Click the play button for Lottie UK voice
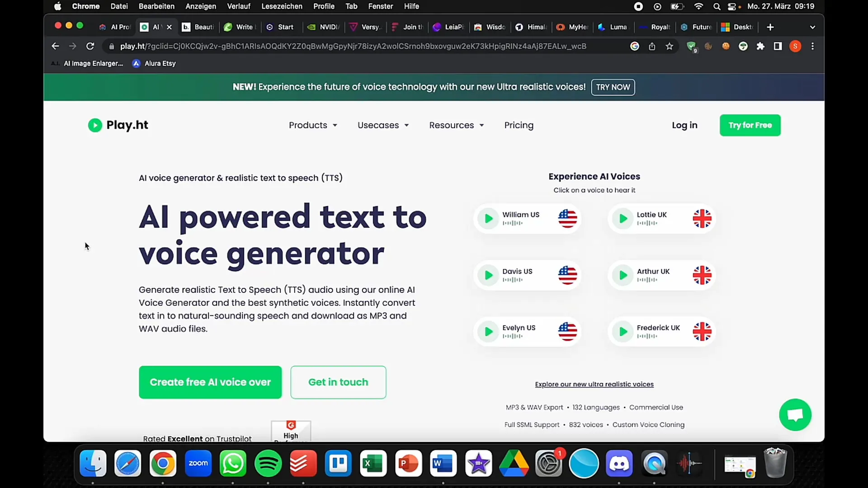This screenshot has width=868, height=488. 623,219
